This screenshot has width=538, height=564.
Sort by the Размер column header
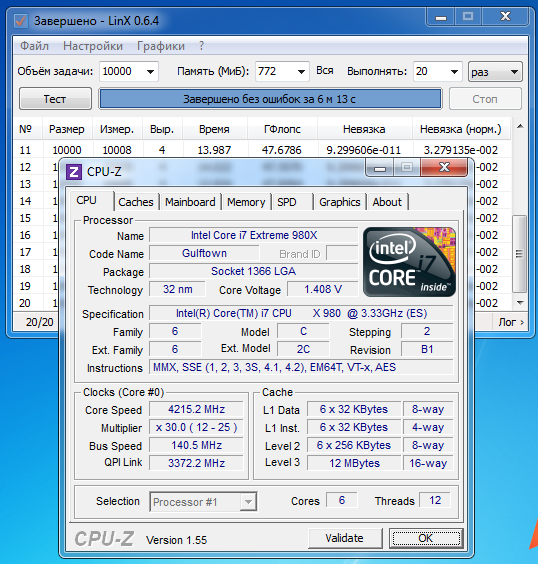pos(67,129)
